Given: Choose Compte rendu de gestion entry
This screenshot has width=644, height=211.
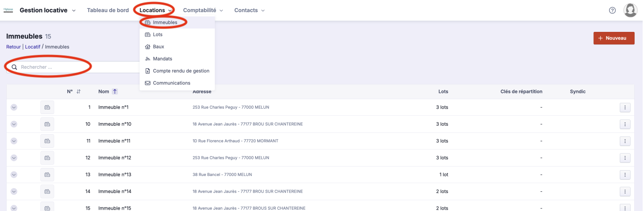Looking at the screenshot, I should click(x=181, y=71).
